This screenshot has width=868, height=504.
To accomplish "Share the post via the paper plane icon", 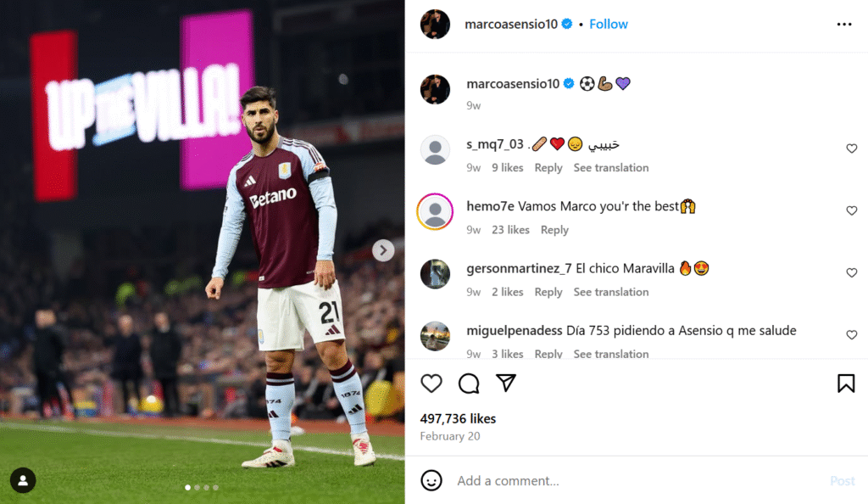I will point(506,384).
